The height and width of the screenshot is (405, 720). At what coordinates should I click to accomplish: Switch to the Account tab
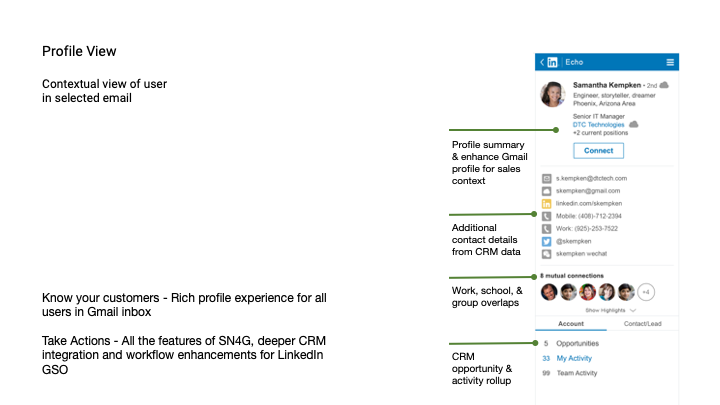[571, 324]
